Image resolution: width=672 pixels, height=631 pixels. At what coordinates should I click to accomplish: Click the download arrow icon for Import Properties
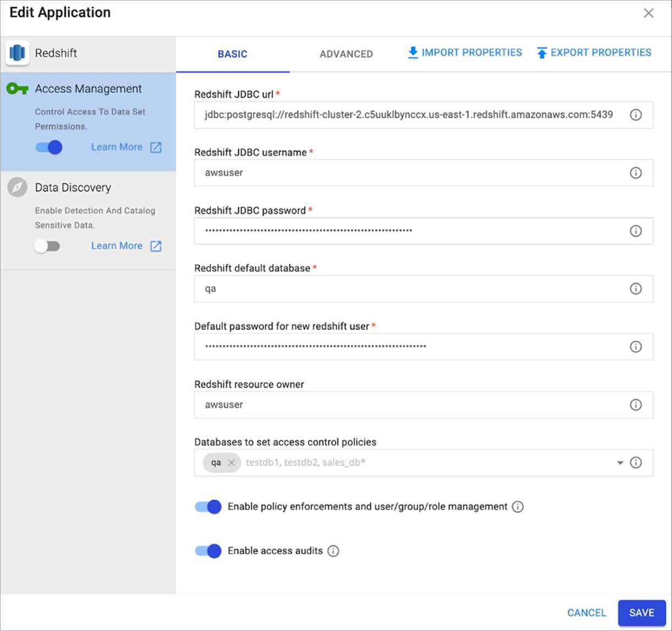tap(413, 53)
